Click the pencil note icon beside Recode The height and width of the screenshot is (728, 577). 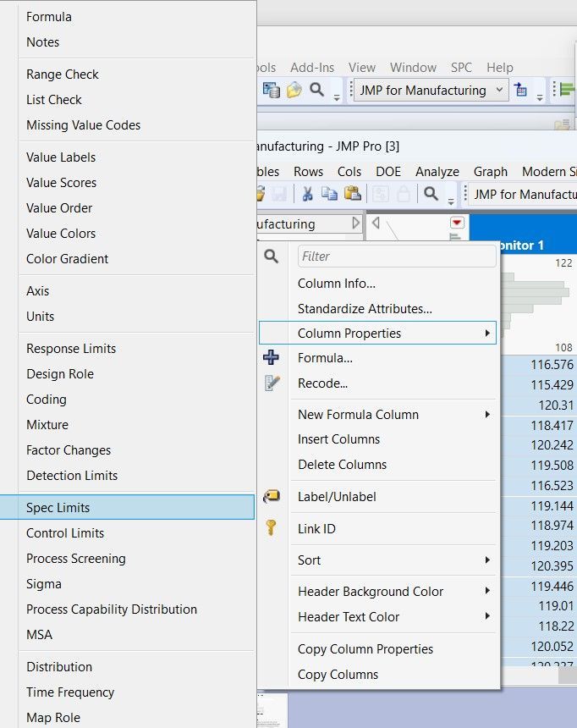271,383
